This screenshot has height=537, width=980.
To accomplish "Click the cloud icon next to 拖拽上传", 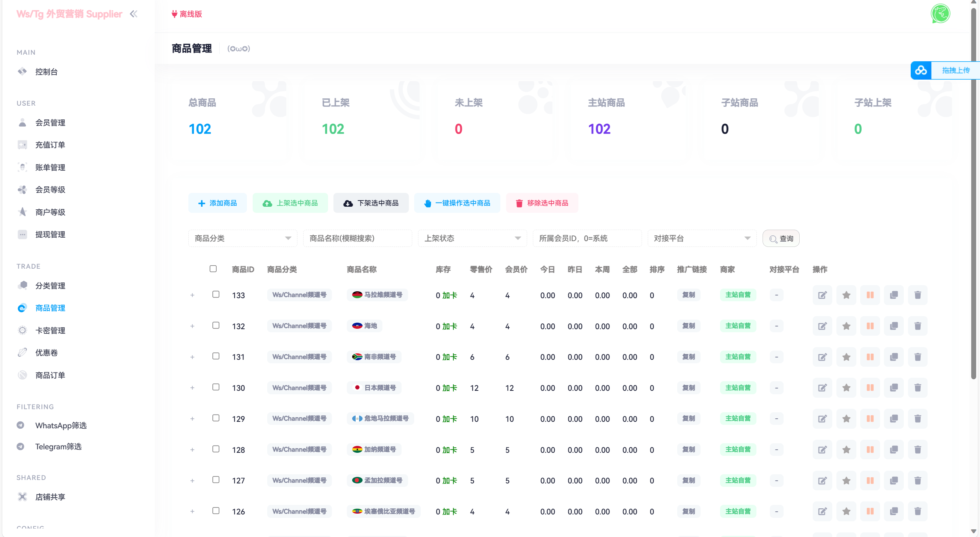I will [921, 70].
